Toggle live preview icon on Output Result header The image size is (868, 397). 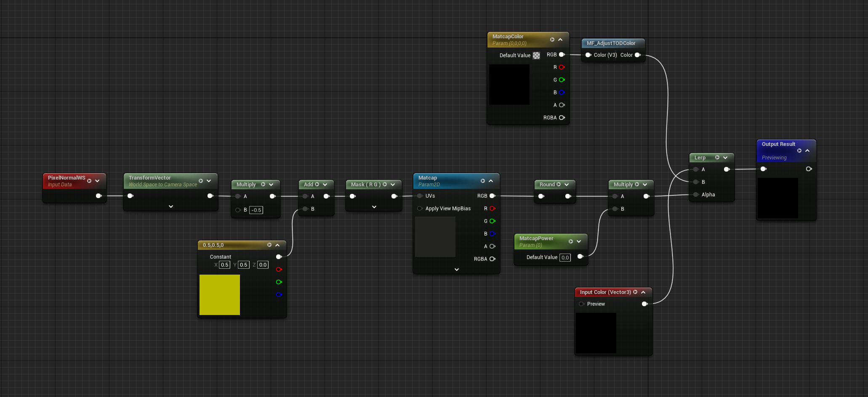[x=799, y=151]
